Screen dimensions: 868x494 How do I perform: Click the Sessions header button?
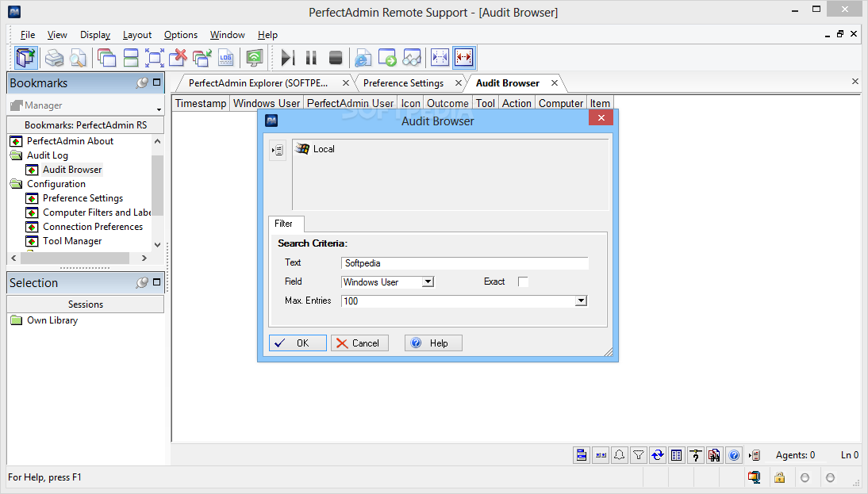point(86,304)
